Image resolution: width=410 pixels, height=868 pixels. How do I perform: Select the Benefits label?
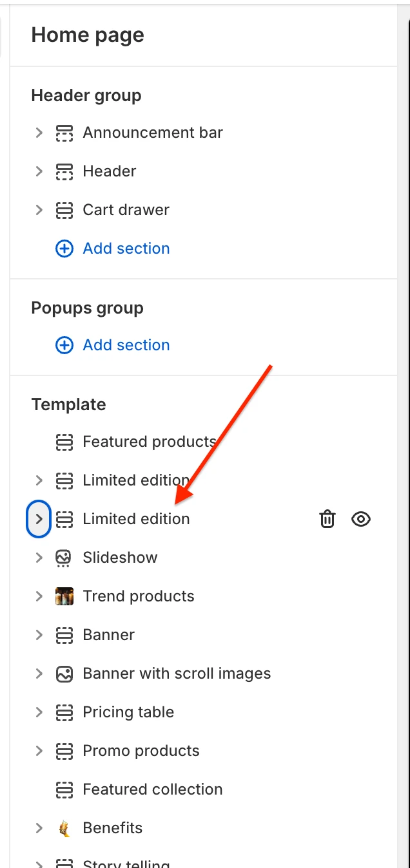tap(113, 828)
